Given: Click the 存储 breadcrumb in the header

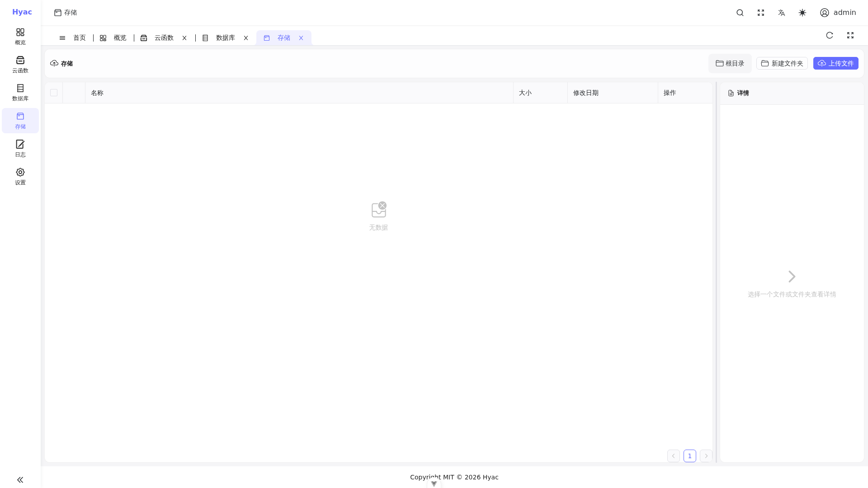Looking at the screenshot, I should click(66, 13).
